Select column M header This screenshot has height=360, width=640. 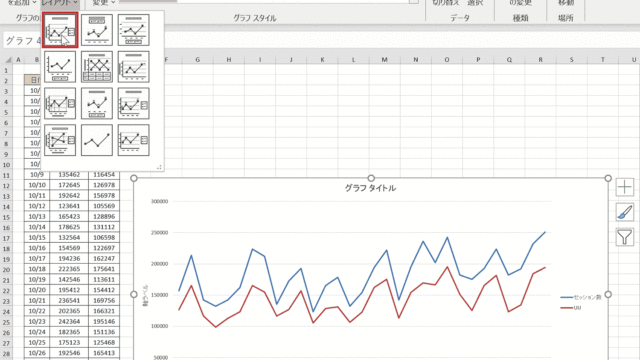[384, 60]
